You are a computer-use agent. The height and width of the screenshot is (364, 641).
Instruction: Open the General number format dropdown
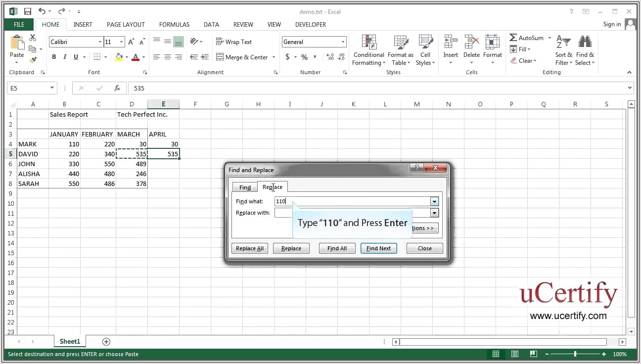point(343,42)
